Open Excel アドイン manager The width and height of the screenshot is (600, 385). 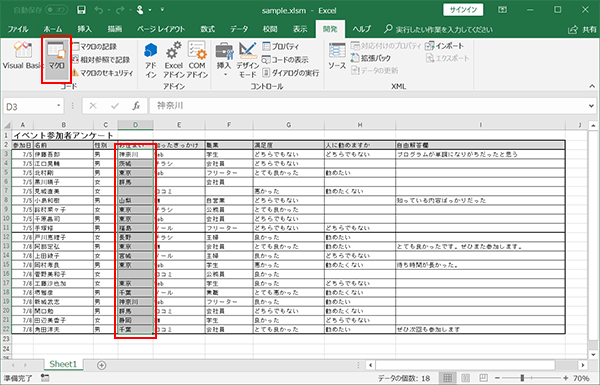pyautogui.click(x=174, y=60)
